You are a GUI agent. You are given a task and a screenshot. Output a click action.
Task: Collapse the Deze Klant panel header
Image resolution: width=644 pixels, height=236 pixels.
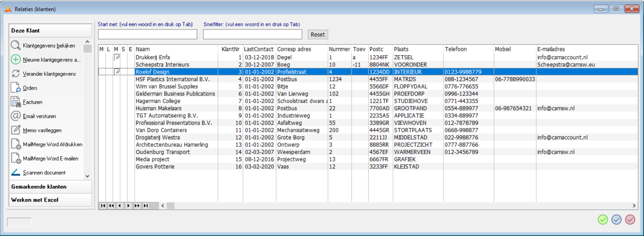[50, 31]
